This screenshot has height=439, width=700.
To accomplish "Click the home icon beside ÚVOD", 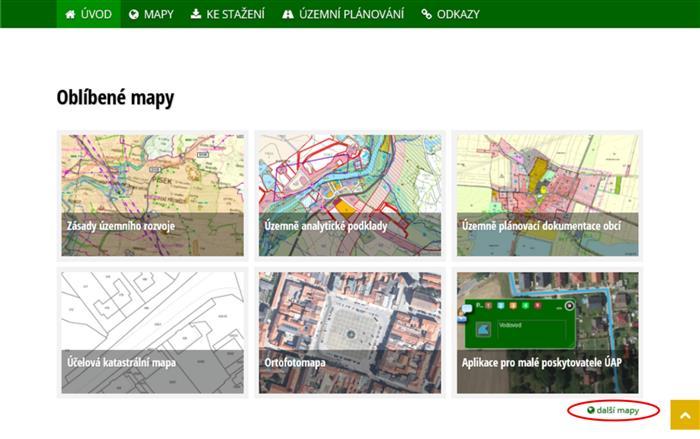I will click(71, 14).
